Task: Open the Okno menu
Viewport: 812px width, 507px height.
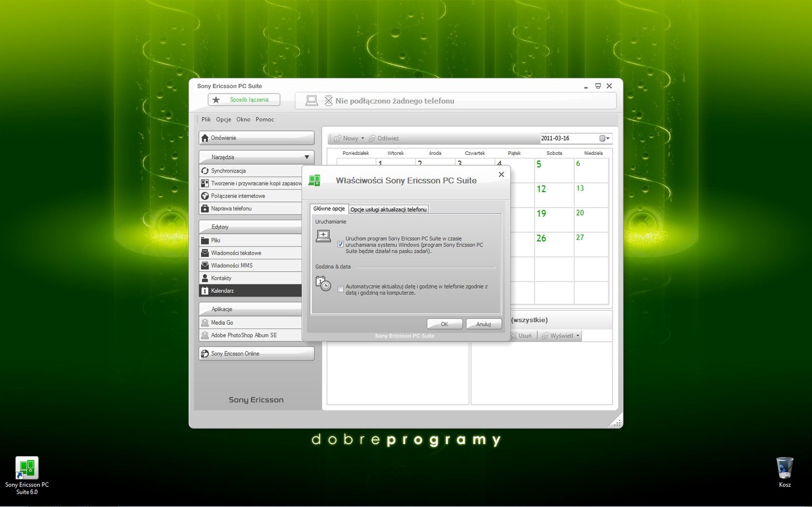Action: tap(243, 119)
